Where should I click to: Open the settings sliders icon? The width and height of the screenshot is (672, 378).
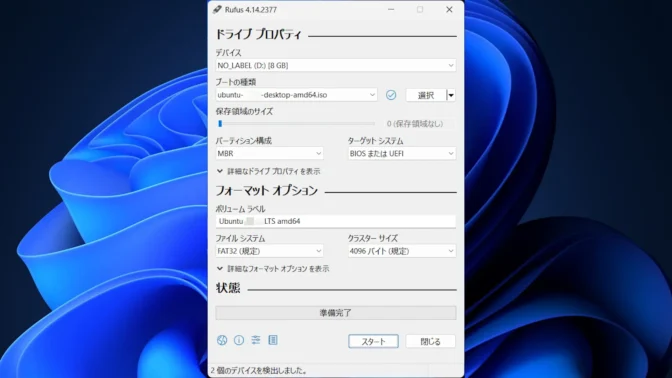point(256,340)
